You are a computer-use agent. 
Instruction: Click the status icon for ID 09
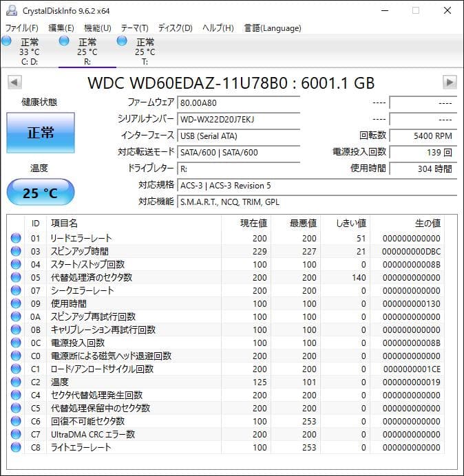point(16,303)
